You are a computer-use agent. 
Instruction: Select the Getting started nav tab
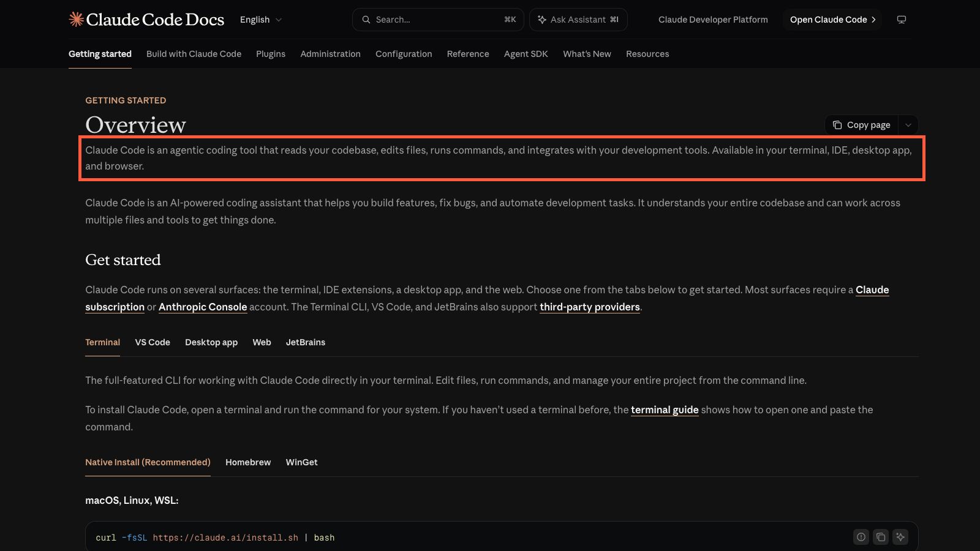pos(100,54)
